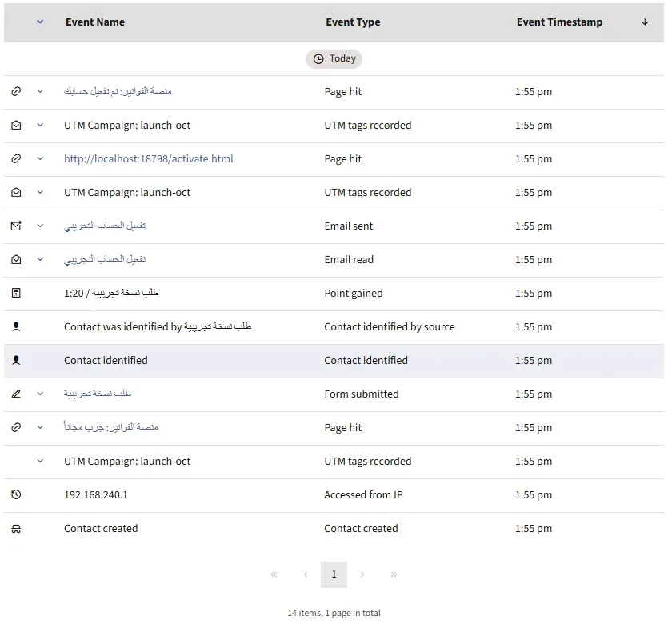Image resolution: width=672 pixels, height=624 pixels.
Task: Click the calculator icon on the Point gained row
Action: (16, 293)
